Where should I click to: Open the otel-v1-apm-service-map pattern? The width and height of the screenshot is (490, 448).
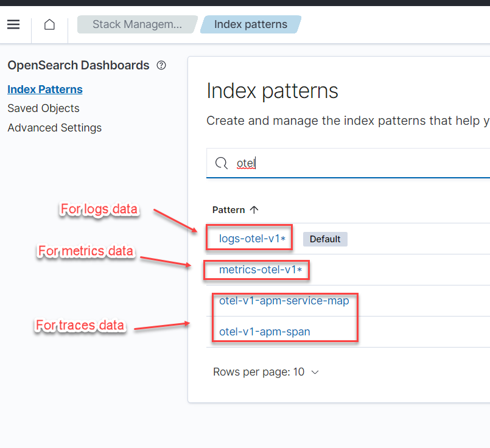coord(284,301)
